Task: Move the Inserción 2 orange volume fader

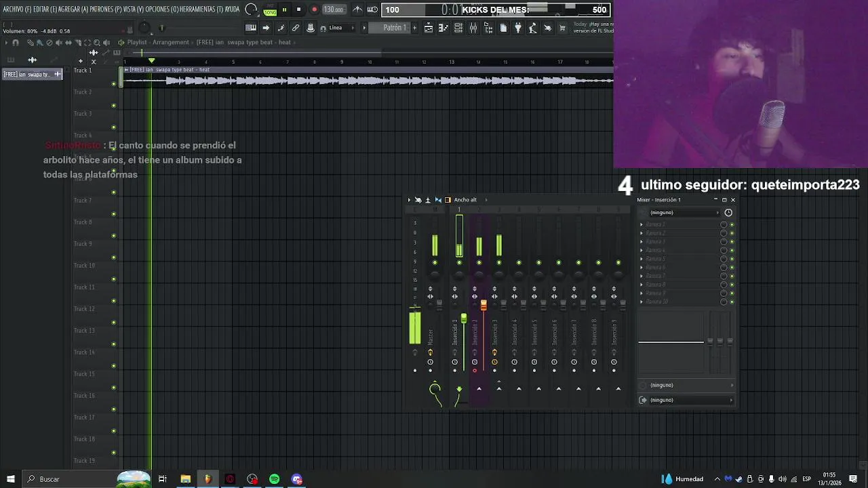Action: pos(484,306)
